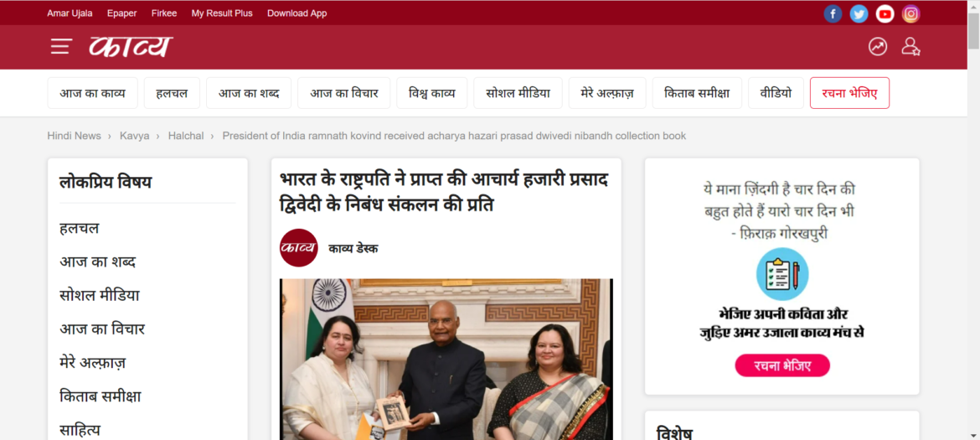Open the user profile icon

[x=910, y=46]
